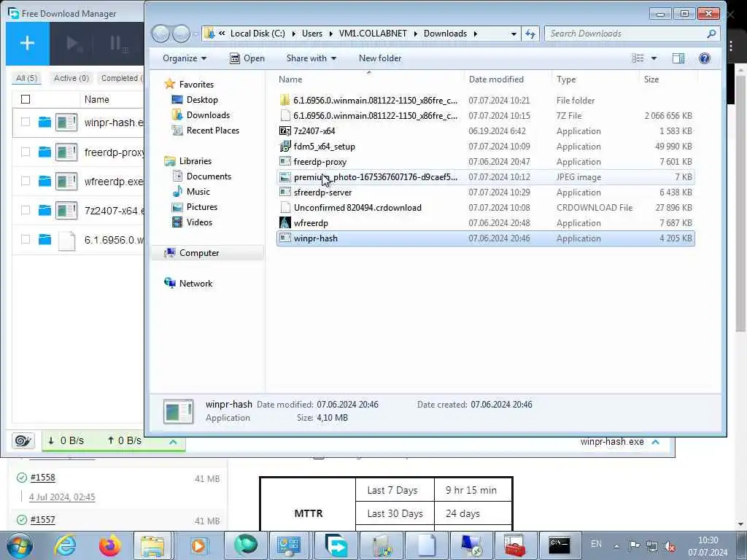Open Organize dropdown menu
Image resolution: width=747 pixels, height=560 pixels.
(x=185, y=58)
